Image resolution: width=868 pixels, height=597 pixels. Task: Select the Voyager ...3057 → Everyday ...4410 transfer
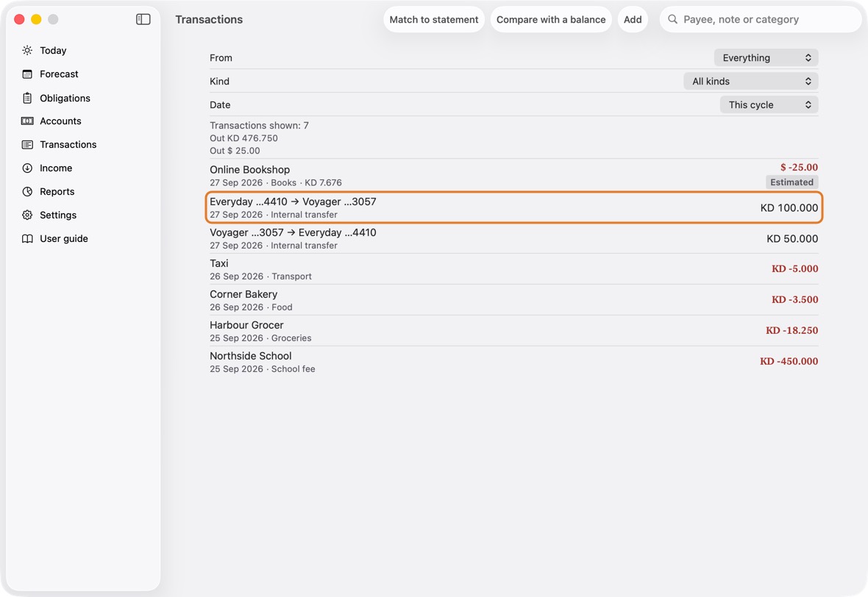[x=513, y=238]
